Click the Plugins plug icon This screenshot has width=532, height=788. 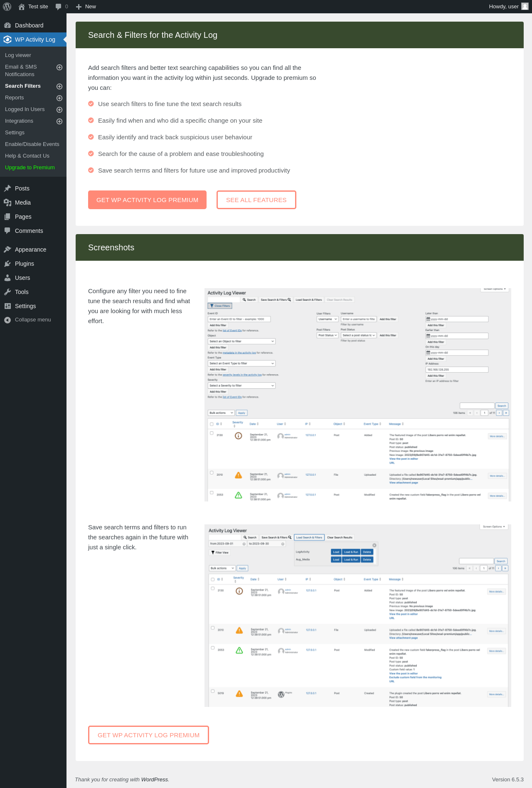[7, 264]
